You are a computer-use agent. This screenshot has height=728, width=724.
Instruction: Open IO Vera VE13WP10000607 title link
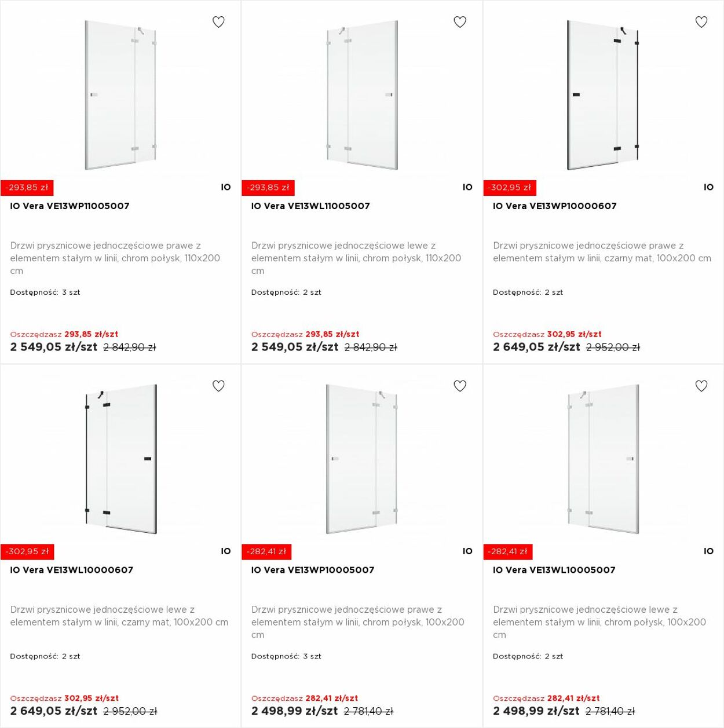point(555,206)
